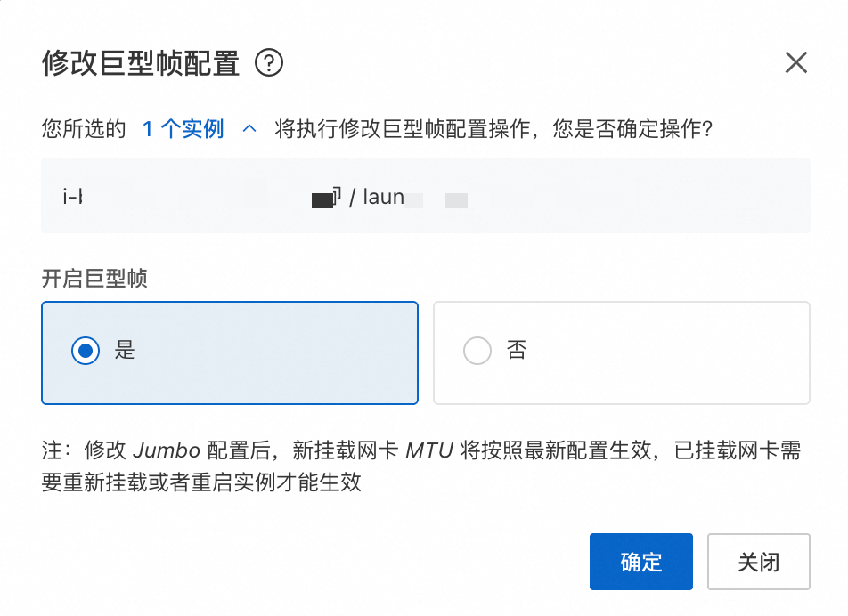The width and height of the screenshot is (848, 616).
Task: Click the 您所选的 text before the link
Action: tap(84, 130)
